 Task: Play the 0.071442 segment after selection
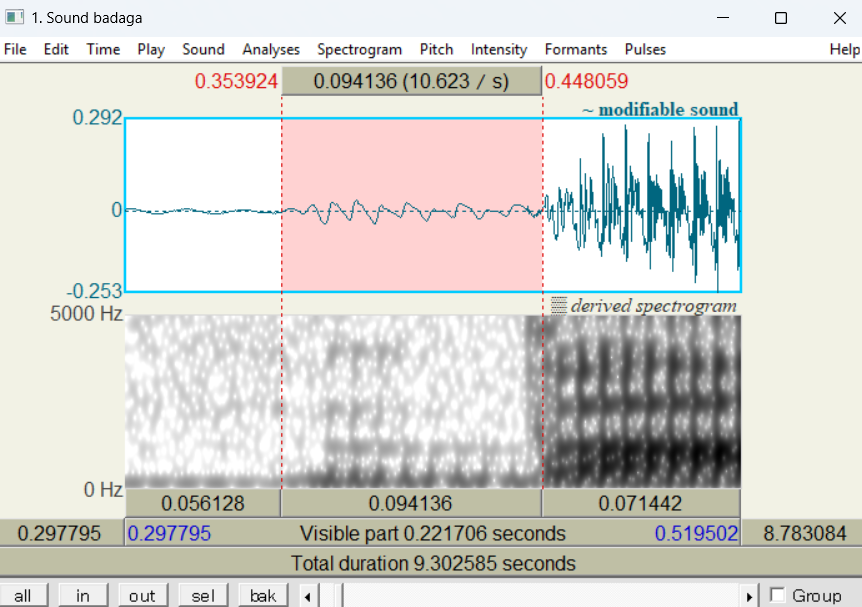pyautogui.click(x=640, y=503)
